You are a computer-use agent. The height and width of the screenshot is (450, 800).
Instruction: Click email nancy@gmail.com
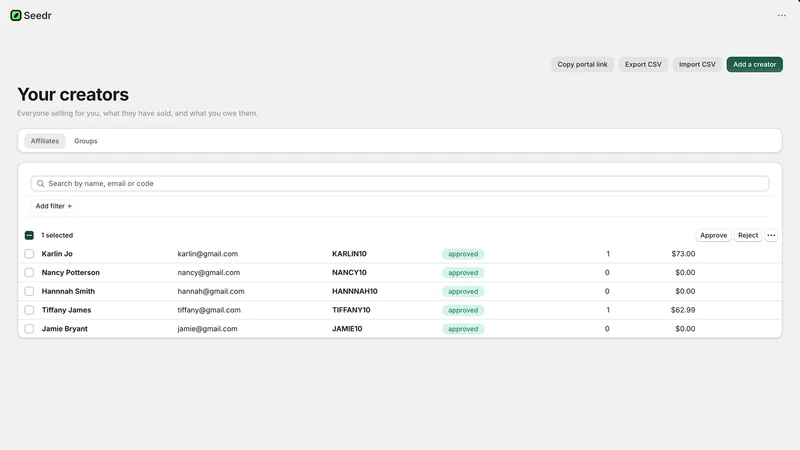click(x=209, y=272)
